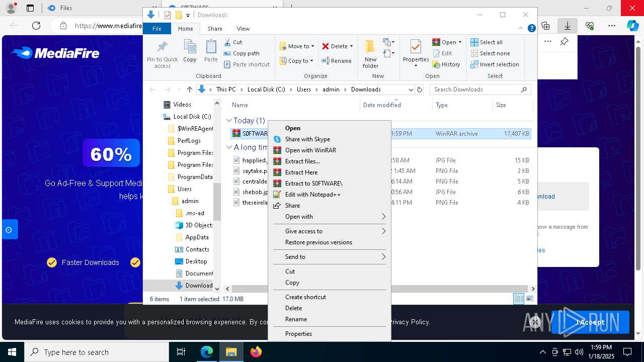Open the File ribbon tab
The width and height of the screenshot is (644, 362).
point(157,29)
